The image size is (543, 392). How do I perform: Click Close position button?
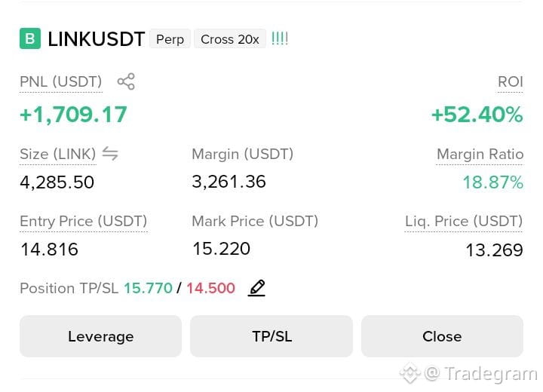(442, 336)
